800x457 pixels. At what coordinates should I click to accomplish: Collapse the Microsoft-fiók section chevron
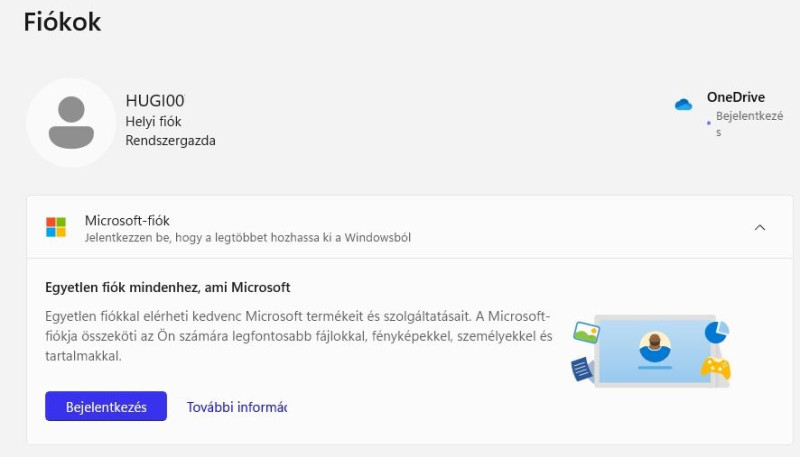[760, 227]
